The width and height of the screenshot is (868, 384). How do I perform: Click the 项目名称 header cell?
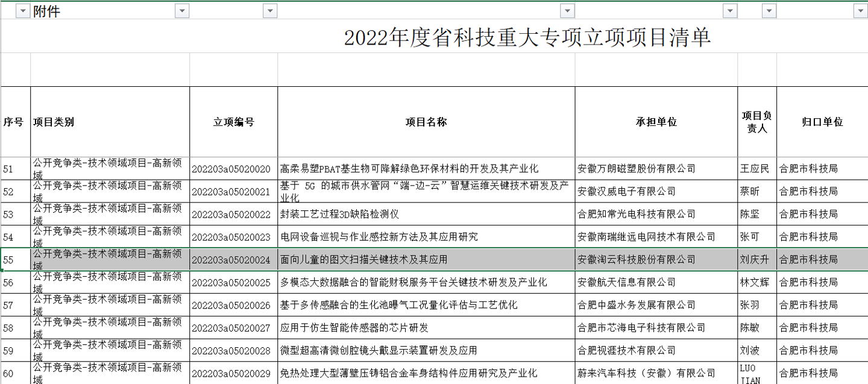[x=426, y=122]
